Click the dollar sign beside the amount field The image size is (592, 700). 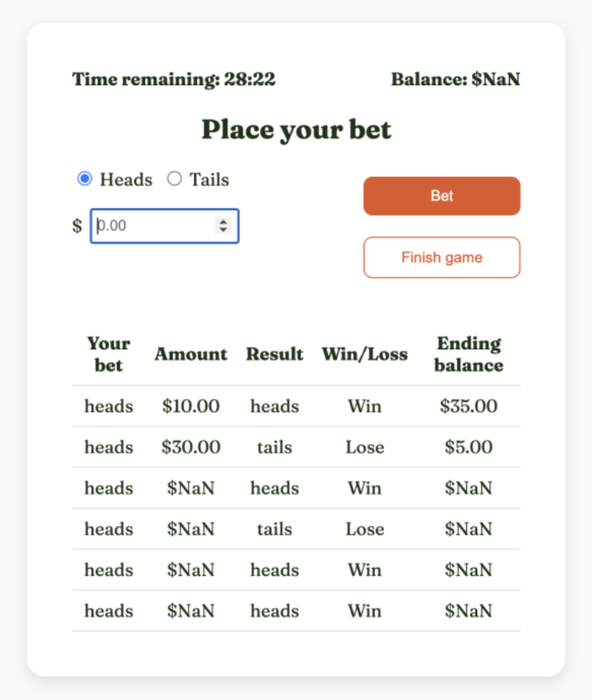[77, 227]
